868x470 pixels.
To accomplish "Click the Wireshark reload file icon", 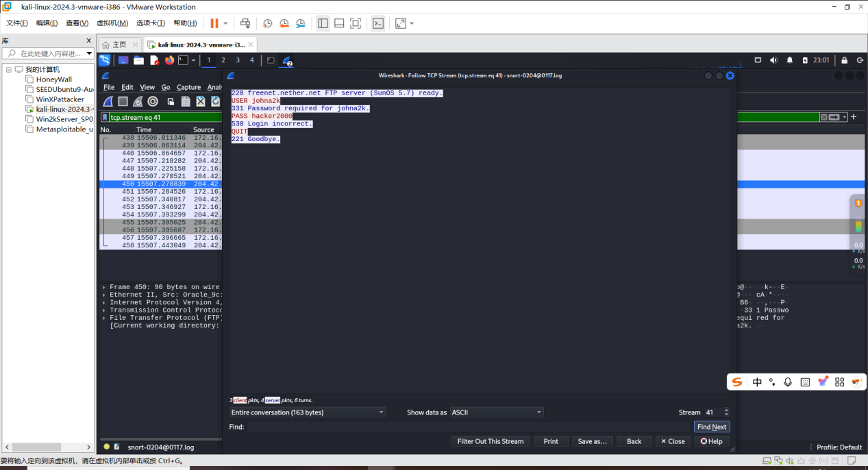I will pos(215,101).
